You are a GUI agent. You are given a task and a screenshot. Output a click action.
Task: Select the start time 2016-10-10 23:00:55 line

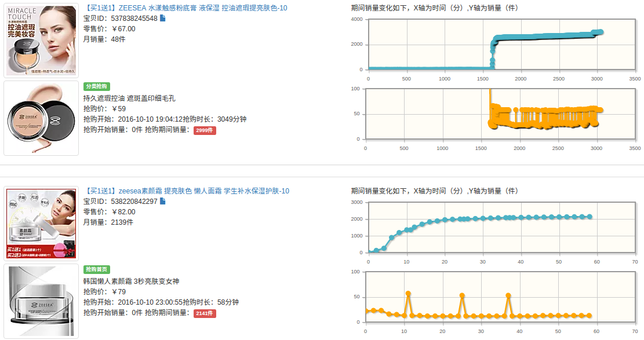[161, 302]
